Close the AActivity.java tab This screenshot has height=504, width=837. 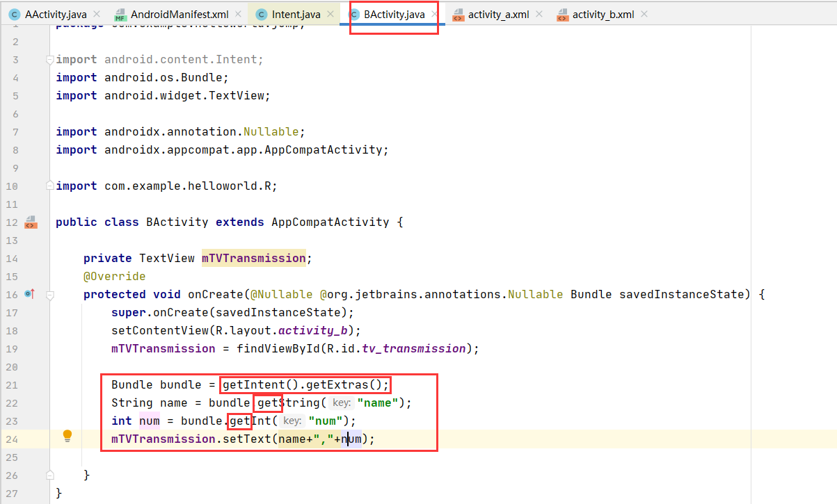click(x=96, y=14)
